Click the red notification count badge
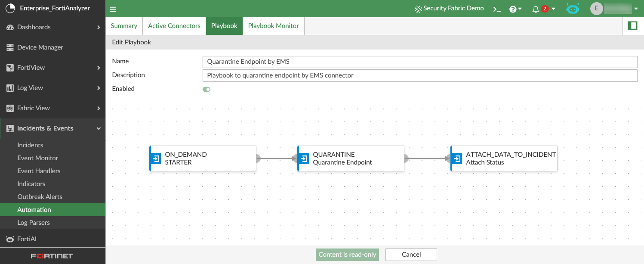The image size is (644, 264). point(545,9)
